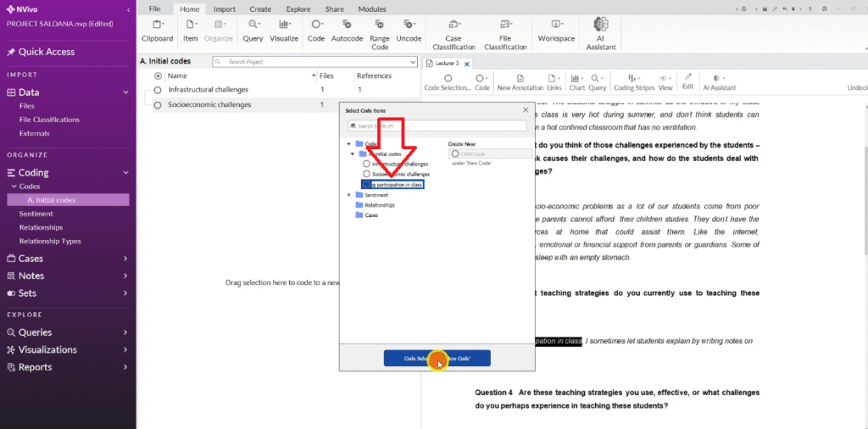The height and width of the screenshot is (429, 868).
Task: Expand the Cases section in the sidebar
Action: [x=125, y=259]
